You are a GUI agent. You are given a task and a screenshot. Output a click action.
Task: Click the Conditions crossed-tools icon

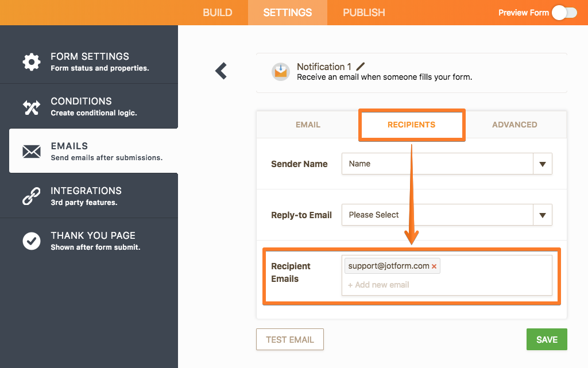click(x=32, y=106)
